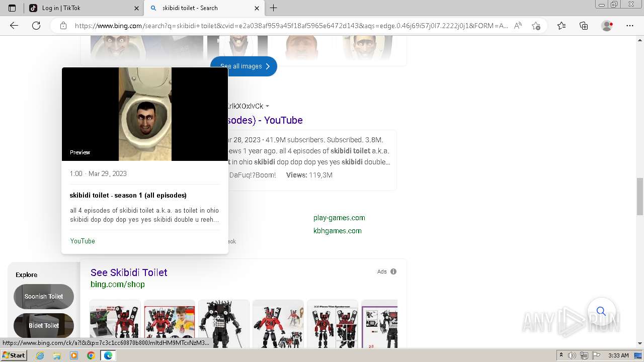Screen dimensions: 644x362
Task: Open the skibidi toilet video preview
Action: (145, 114)
